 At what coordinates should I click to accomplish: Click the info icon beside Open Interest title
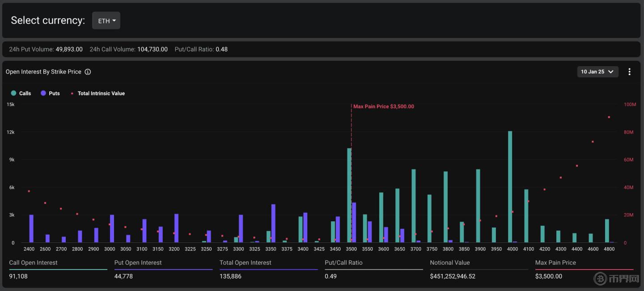88,72
